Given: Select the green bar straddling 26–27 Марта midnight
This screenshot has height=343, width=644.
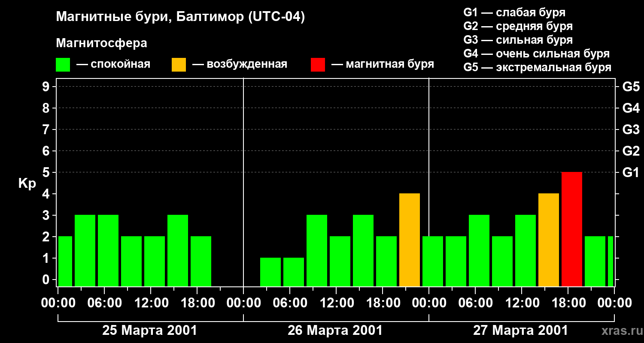Looking at the screenshot, I should pyautogui.click(x=433, y=262).
